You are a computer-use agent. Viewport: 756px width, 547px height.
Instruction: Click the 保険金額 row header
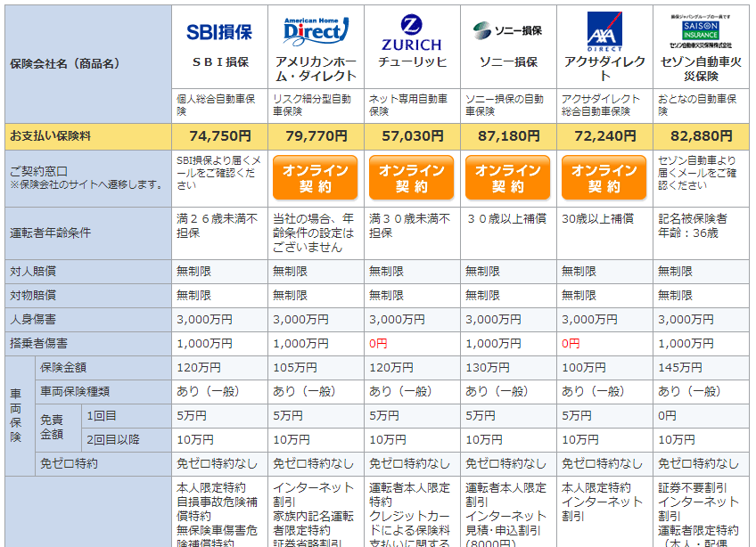tap(103, 368)
